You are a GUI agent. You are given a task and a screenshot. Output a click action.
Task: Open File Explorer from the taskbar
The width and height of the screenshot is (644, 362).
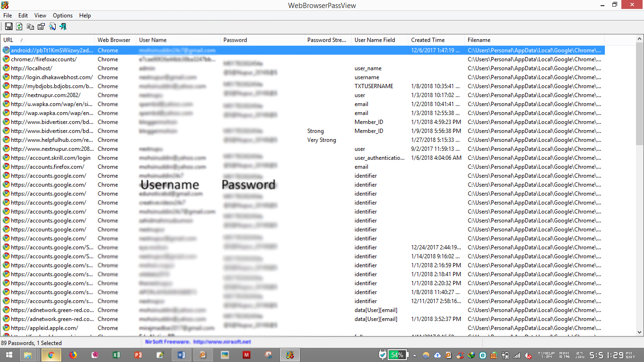point(28,355)
